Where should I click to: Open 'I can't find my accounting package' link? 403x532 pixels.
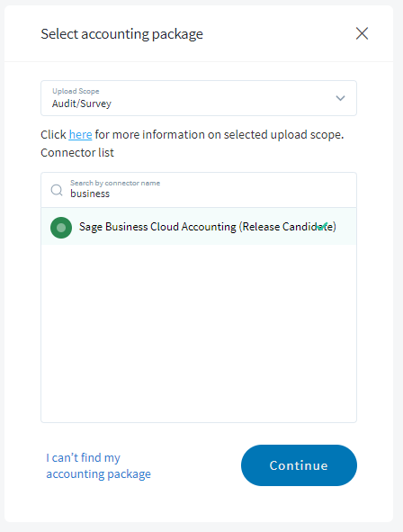(98, 465)
